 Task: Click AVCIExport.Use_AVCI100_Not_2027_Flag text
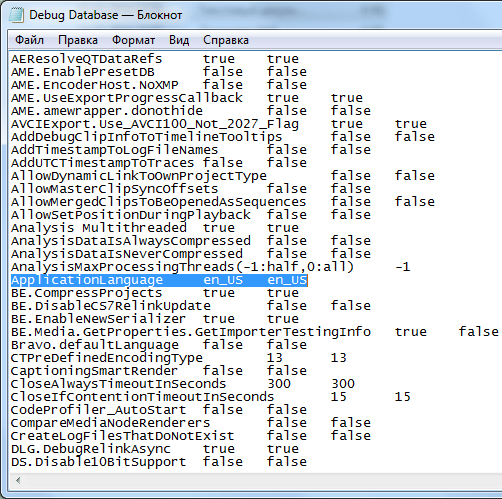(155, 124)
